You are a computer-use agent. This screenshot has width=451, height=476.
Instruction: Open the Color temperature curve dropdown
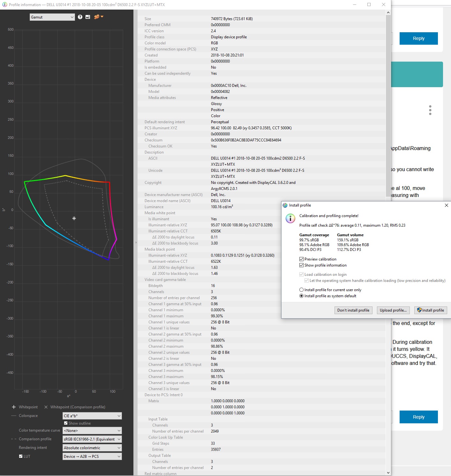(x=92, y=431)
